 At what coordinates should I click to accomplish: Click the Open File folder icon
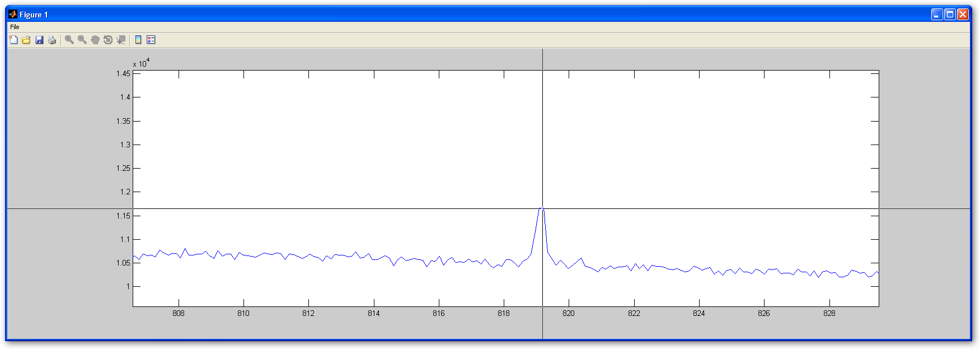click(x=26, y=40)
